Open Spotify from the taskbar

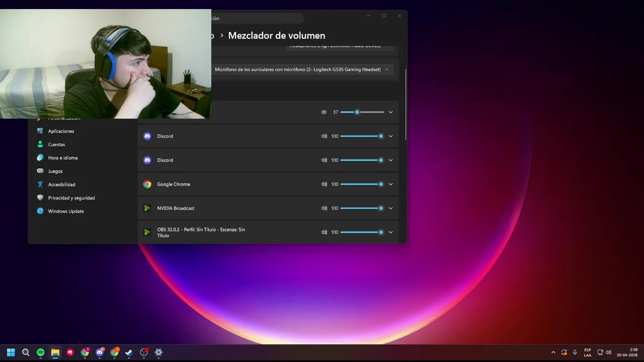coord(41,352)
